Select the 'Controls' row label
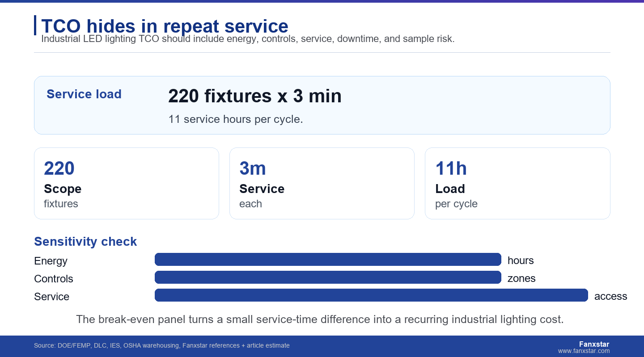This screenshot has width=644, height=357. click(54, 279)
